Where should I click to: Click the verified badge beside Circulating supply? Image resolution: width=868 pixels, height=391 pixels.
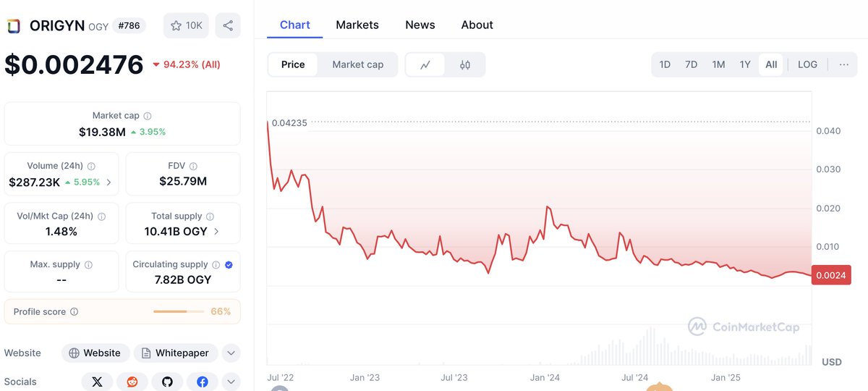click(229, 265)
